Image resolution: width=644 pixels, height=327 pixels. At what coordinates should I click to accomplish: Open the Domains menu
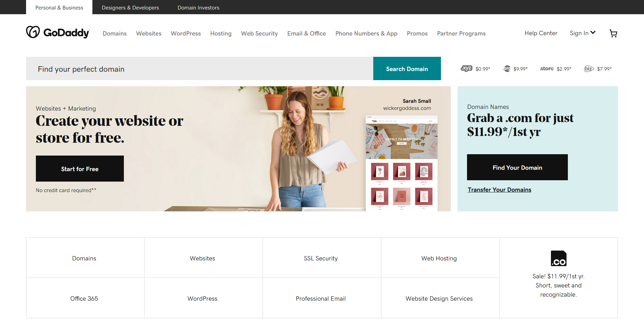(115, 33)
